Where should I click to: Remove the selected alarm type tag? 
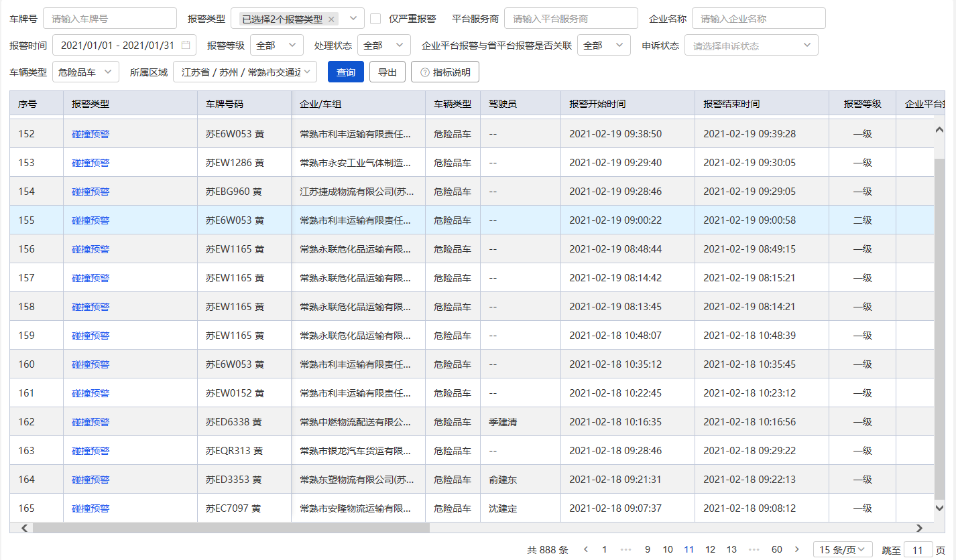pos(331,19)
